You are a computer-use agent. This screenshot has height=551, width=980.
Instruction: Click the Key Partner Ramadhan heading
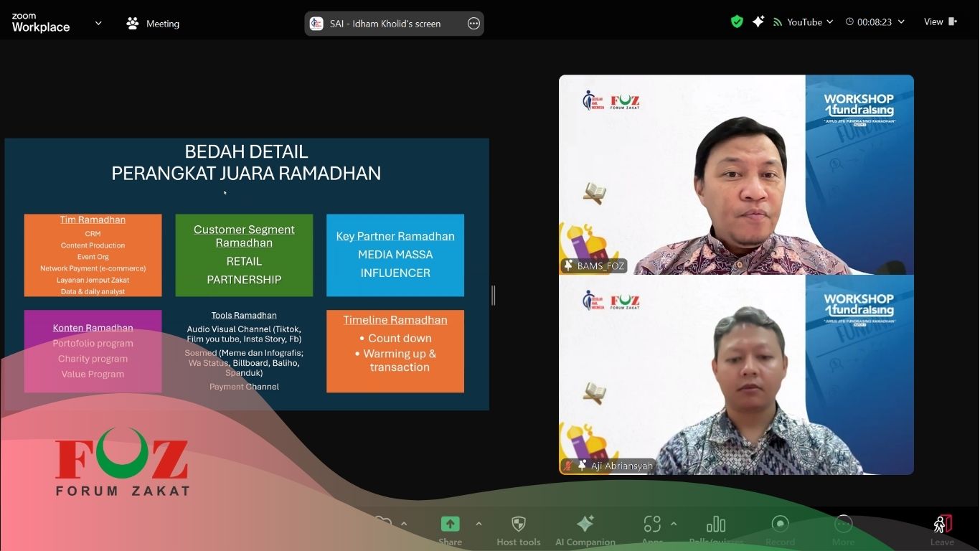click(395, 236)
